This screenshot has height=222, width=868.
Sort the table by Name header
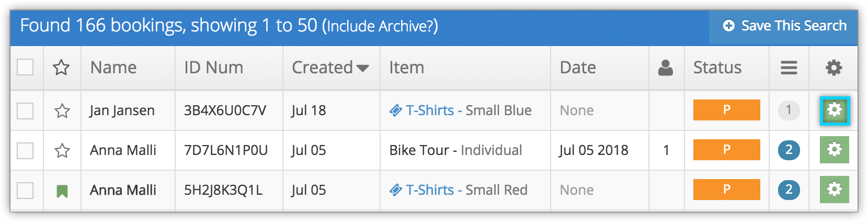tap(113, 68)
